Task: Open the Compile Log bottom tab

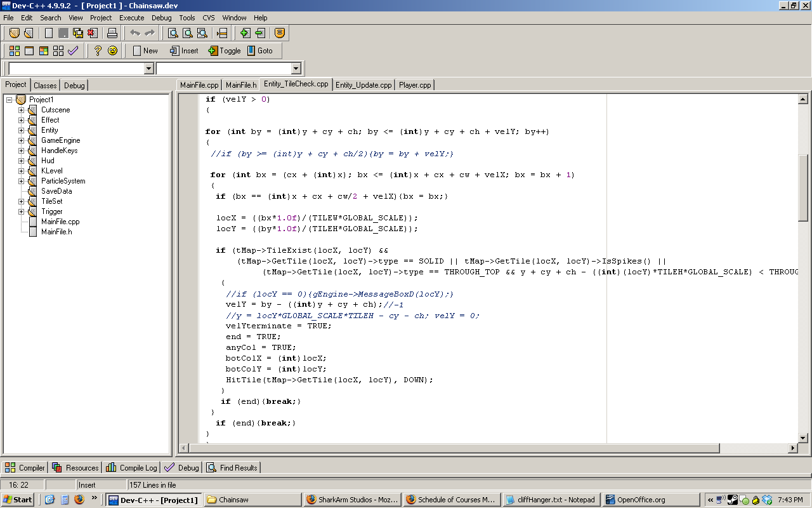Action: 131,468
